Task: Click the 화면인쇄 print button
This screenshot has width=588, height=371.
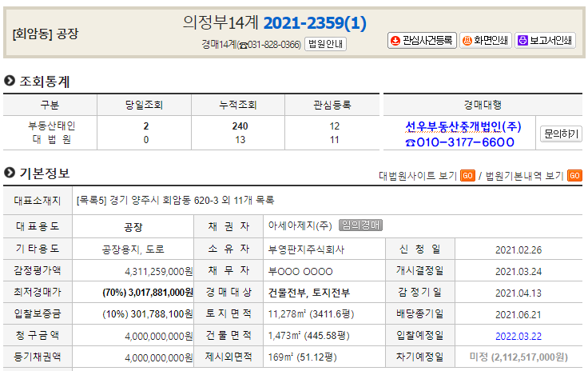Action: [485, 40]
